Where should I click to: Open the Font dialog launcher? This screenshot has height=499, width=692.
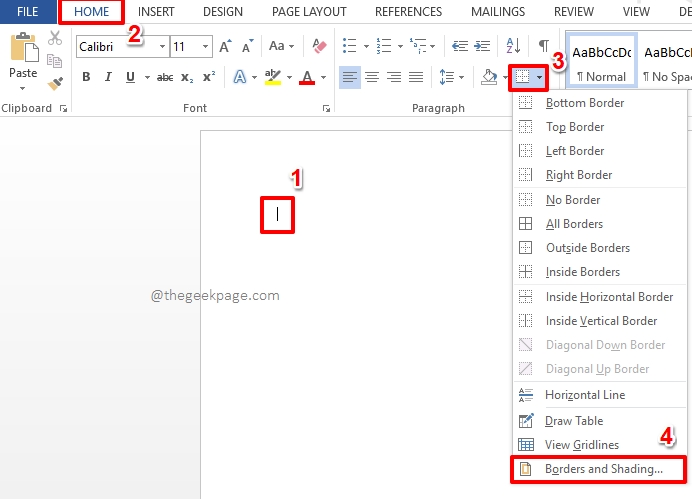(x=326, y=109)
